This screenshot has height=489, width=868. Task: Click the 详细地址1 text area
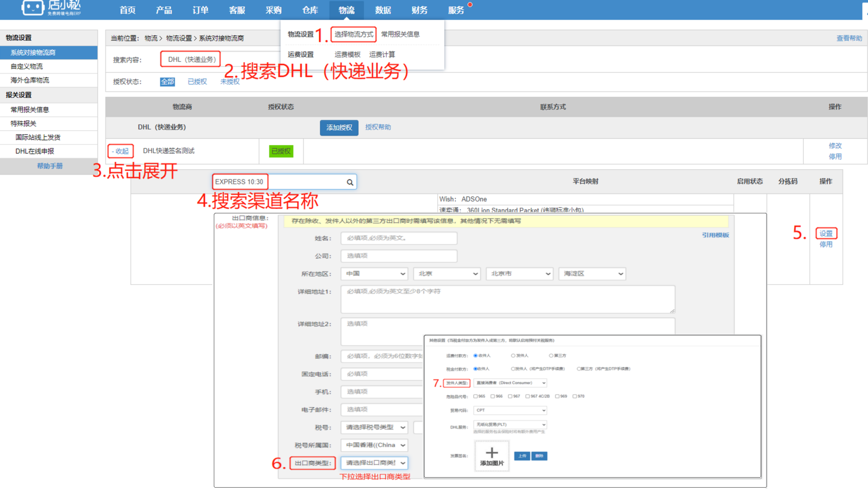click(508, 299)
